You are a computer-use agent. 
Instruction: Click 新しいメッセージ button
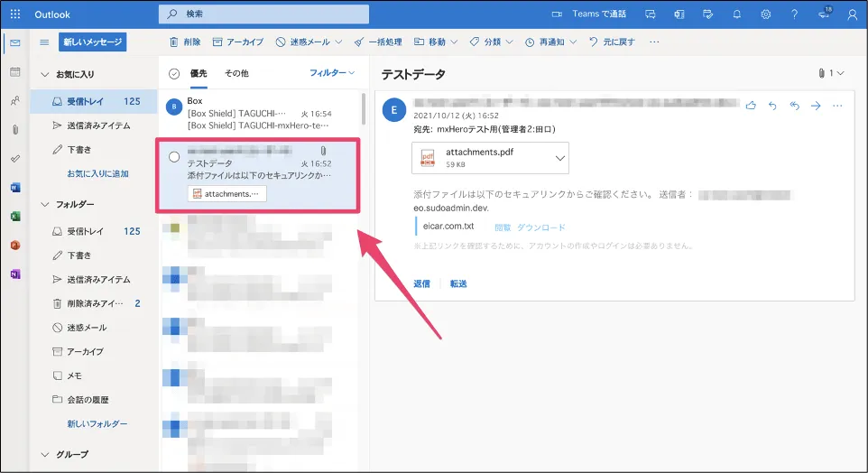pos(92,42)
